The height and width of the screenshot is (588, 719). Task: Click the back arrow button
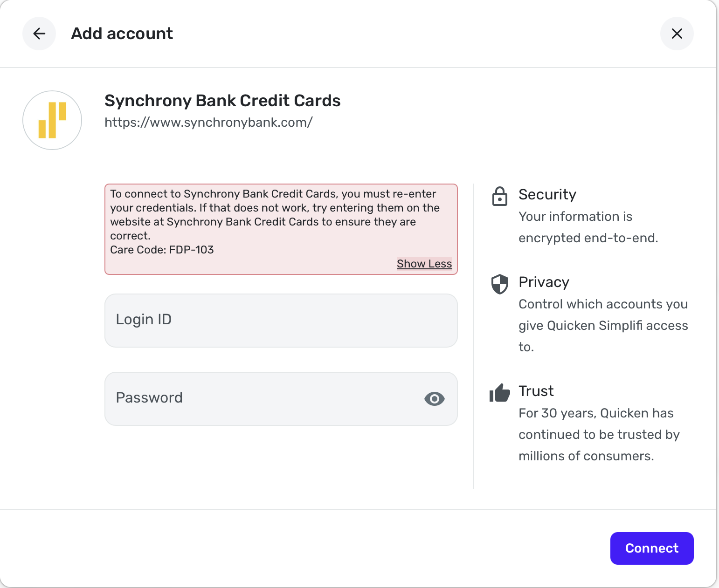pyautogui.click(x=39, y=34)
